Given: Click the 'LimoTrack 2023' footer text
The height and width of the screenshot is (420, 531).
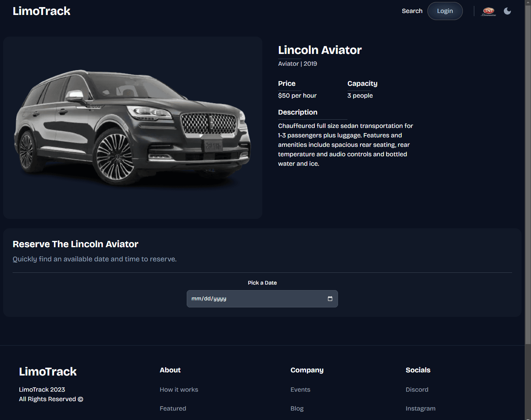Looking at the screenshot, I should [42, 390].
